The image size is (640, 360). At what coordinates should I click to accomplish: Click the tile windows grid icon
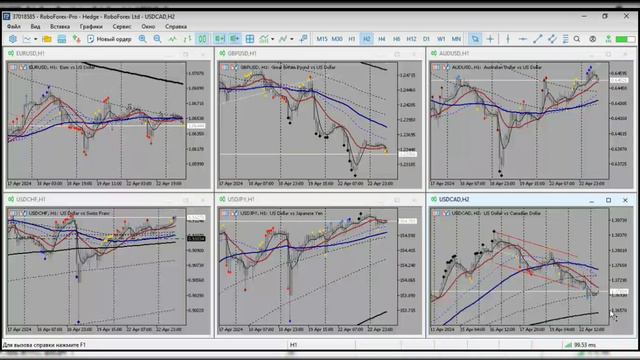(250, 39)
